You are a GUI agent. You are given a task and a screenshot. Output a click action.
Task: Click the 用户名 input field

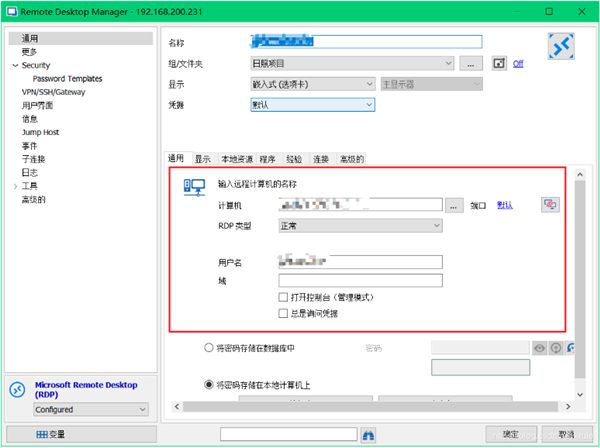click(x=360, y=262)
